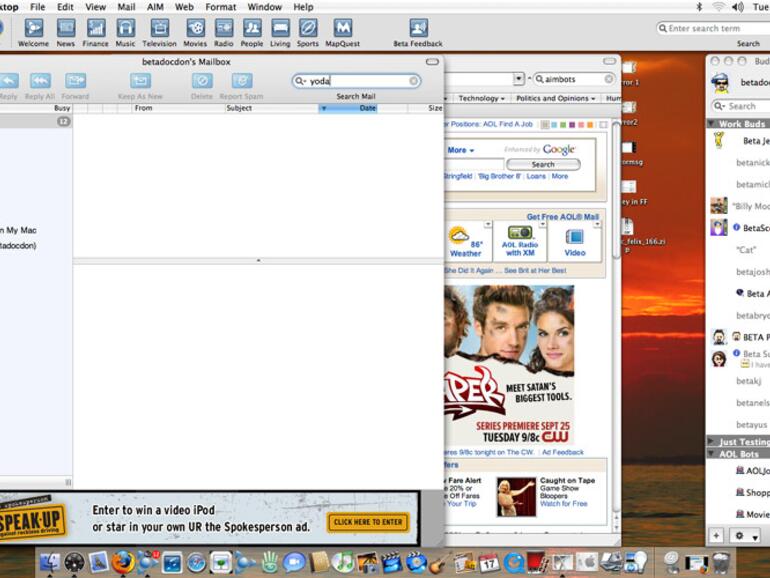Open iCal from the Dock
770x578 pixels.
point(489,562)
